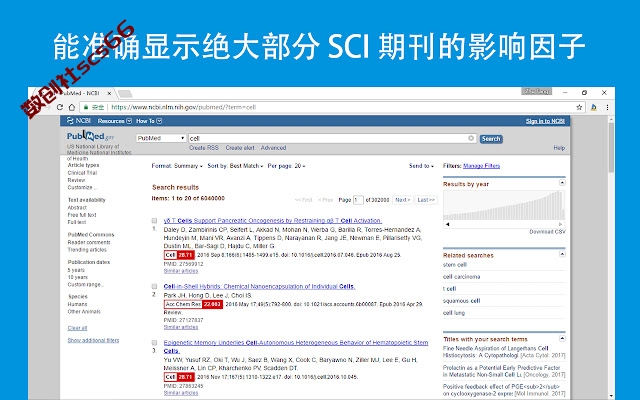Open the Pancreatic Oncogenesis article title
Viewport: 640px width, 400px height.
coord(273,220)
